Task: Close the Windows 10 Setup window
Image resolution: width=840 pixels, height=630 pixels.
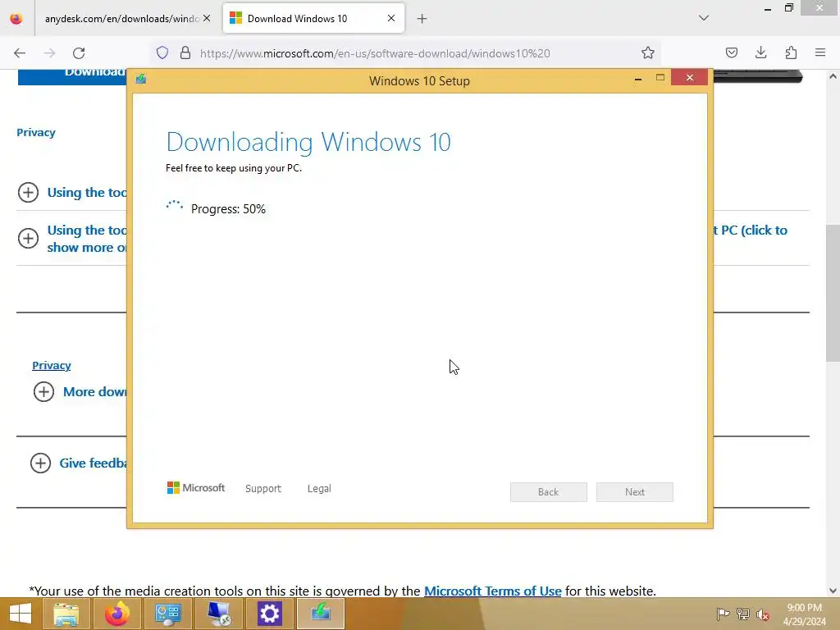Action: pos(689,78)
